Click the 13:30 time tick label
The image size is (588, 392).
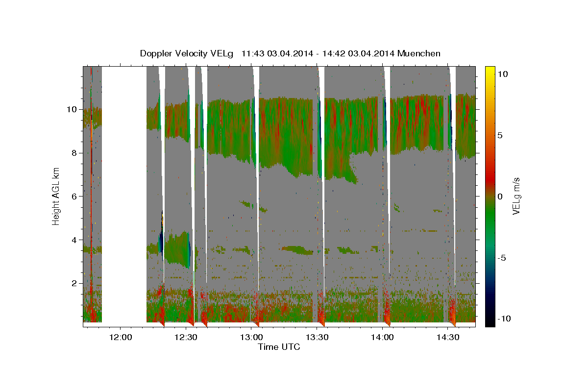click(318, 337)
